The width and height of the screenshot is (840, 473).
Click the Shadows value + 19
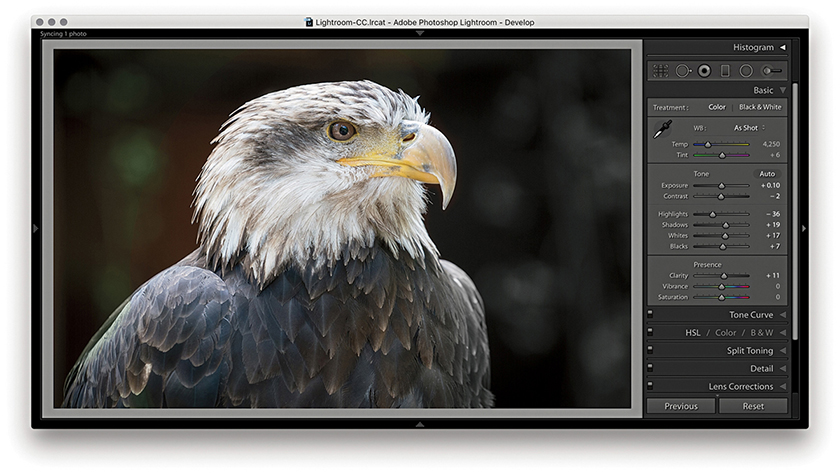point(773,224)
